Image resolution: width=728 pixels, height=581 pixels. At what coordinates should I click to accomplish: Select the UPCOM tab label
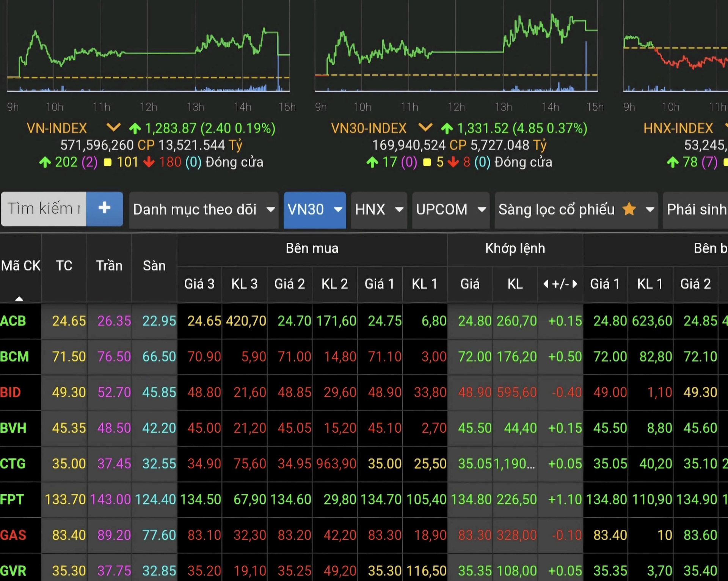tap(442, 209)
